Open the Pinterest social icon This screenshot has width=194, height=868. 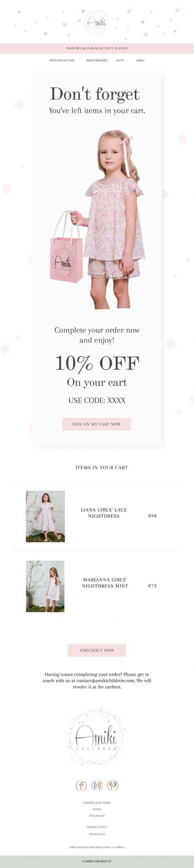[113, 785]
